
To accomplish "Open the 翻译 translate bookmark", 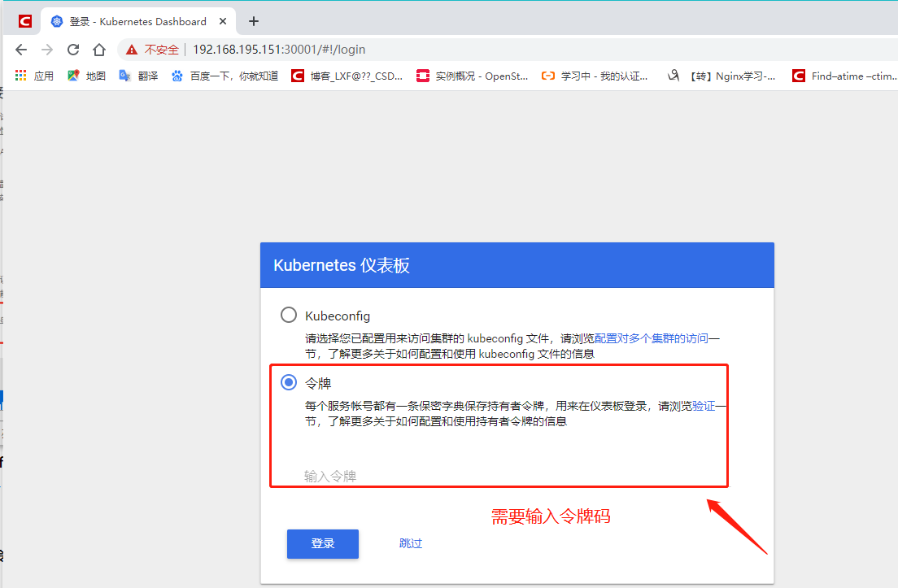I will tap(138, 76).
